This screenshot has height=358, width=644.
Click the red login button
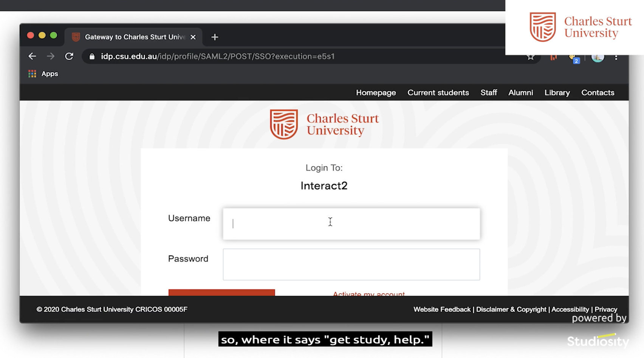[x=221, y=293]
